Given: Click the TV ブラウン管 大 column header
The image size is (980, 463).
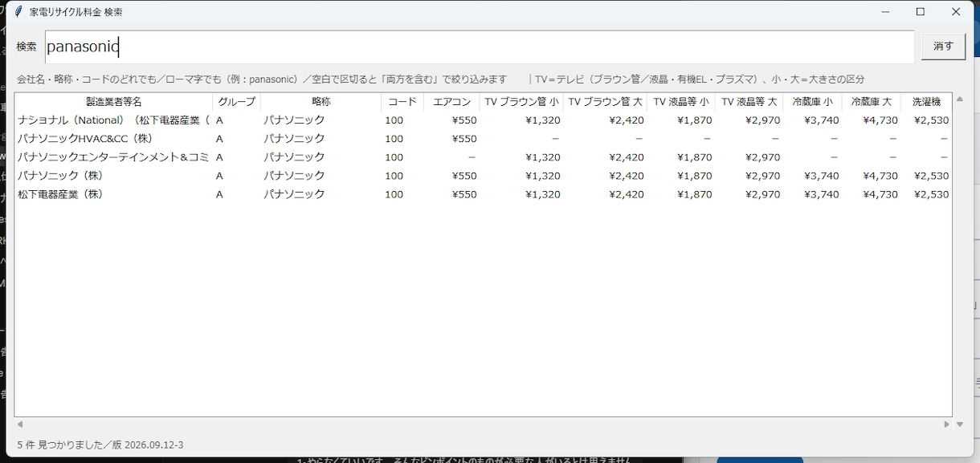Looking at the screenshot, I should coord(605,102).
